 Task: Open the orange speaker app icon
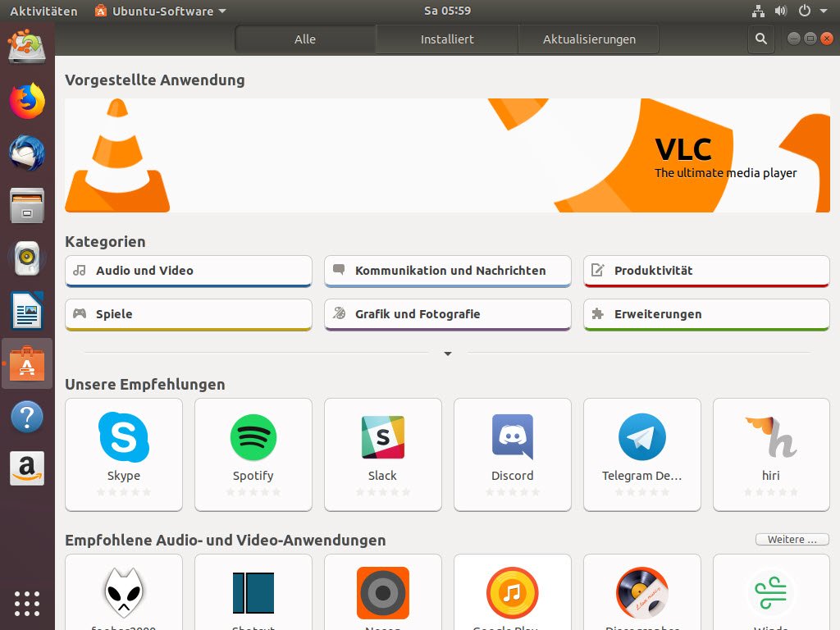pos(383,592)
